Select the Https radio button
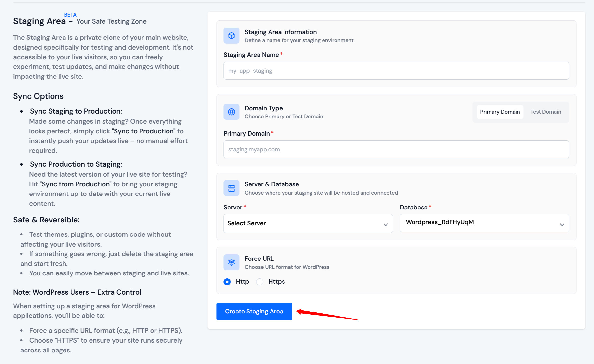This screenshot has height=364, width=594. coord(259,282)
